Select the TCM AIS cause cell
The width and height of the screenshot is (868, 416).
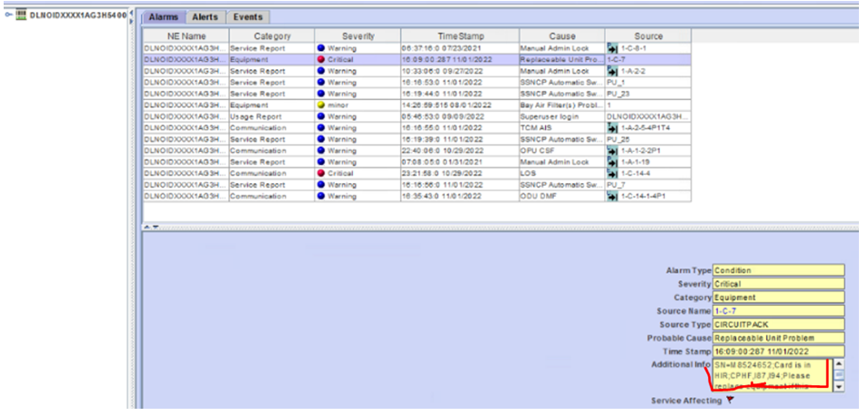coord(562,128)
